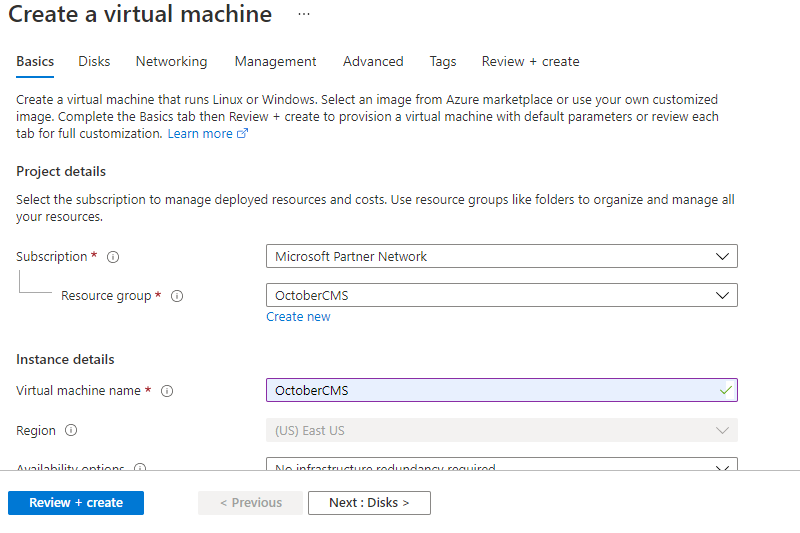This screenshot has height=533, width=800.
Task: Open the Region dropdown
Action: 501,431
